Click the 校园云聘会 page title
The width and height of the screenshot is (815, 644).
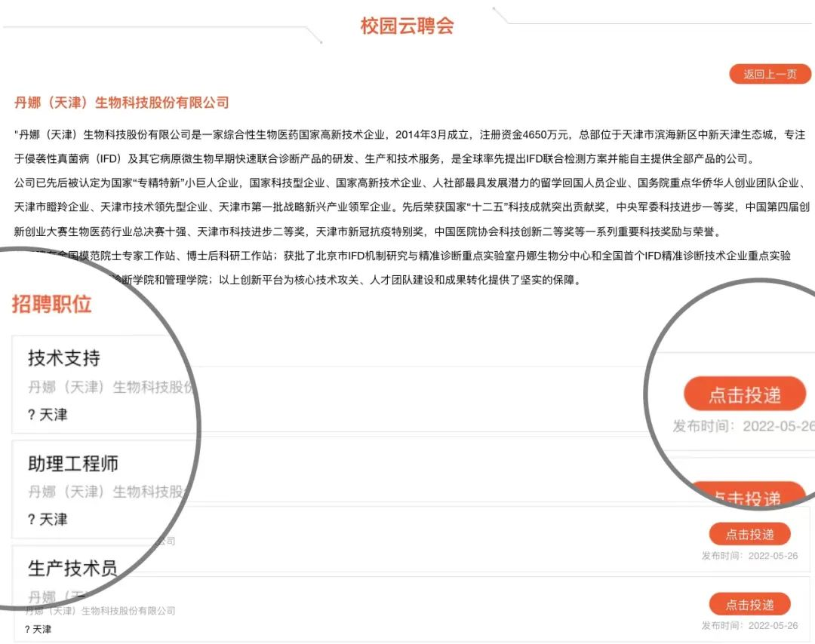click(x=407, y=26)
